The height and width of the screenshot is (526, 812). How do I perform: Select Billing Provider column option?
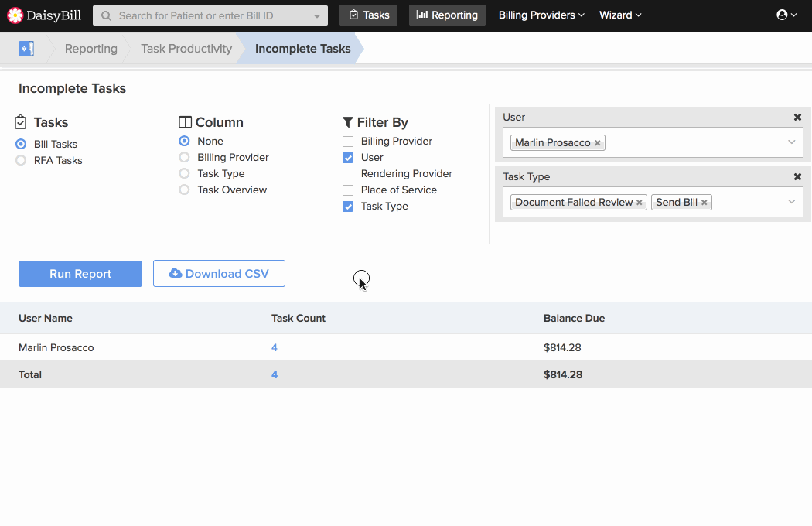pyautogui.click(x=184, y=157)
